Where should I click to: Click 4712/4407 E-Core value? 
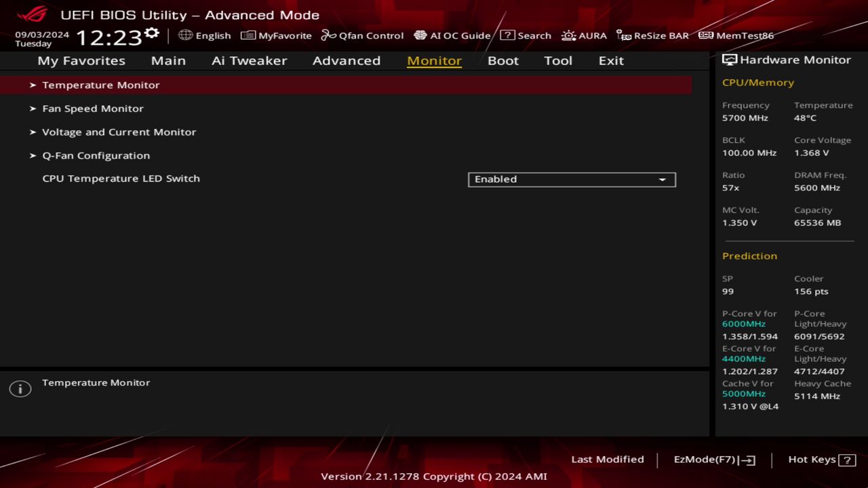click(x=819, y=372)
